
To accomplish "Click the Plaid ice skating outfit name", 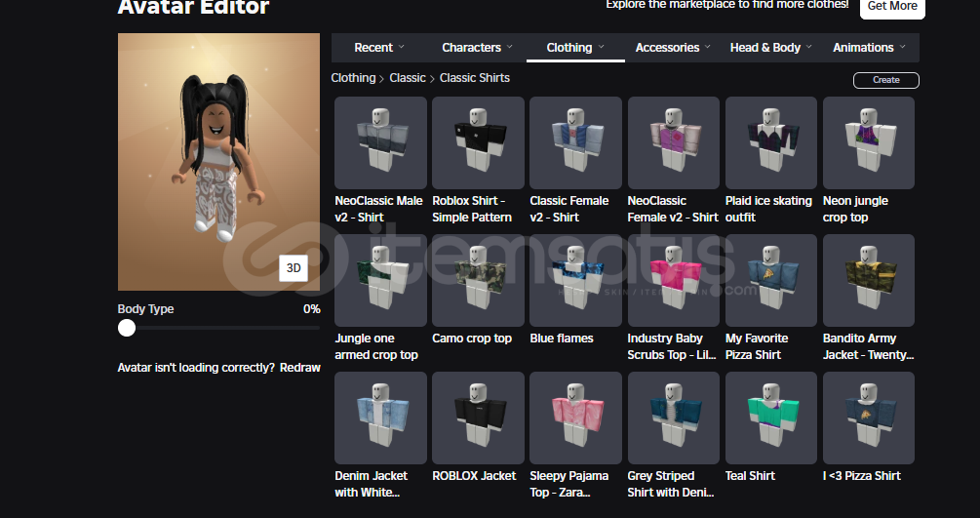I will pos(768,209).
